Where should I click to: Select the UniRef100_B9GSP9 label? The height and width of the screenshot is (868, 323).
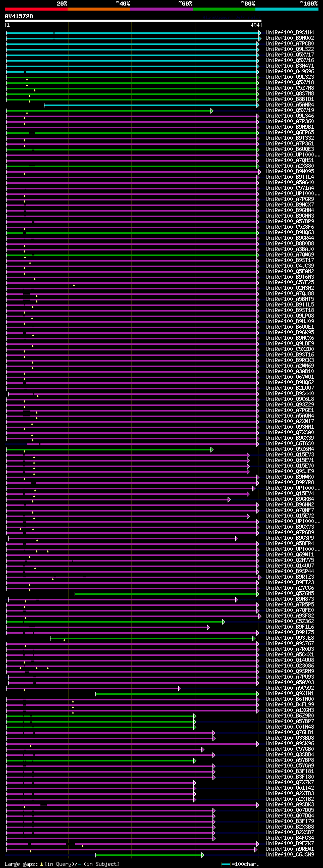(290, 538)
